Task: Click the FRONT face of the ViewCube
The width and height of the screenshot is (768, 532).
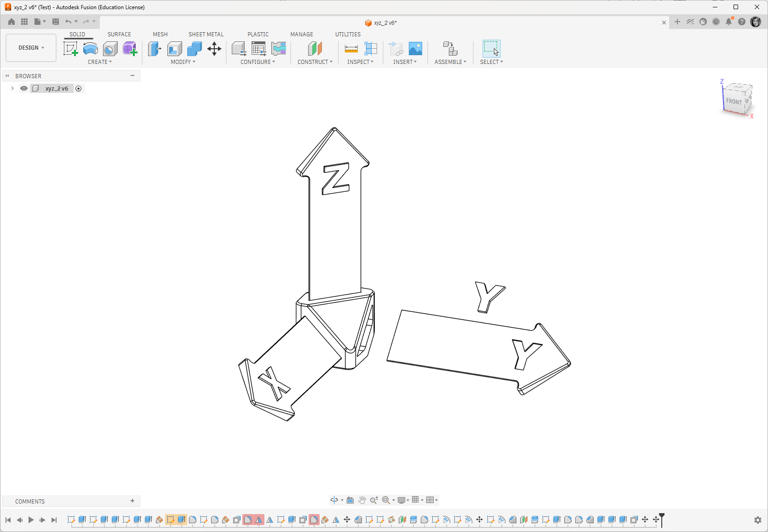Action: [x=734, y=102]
